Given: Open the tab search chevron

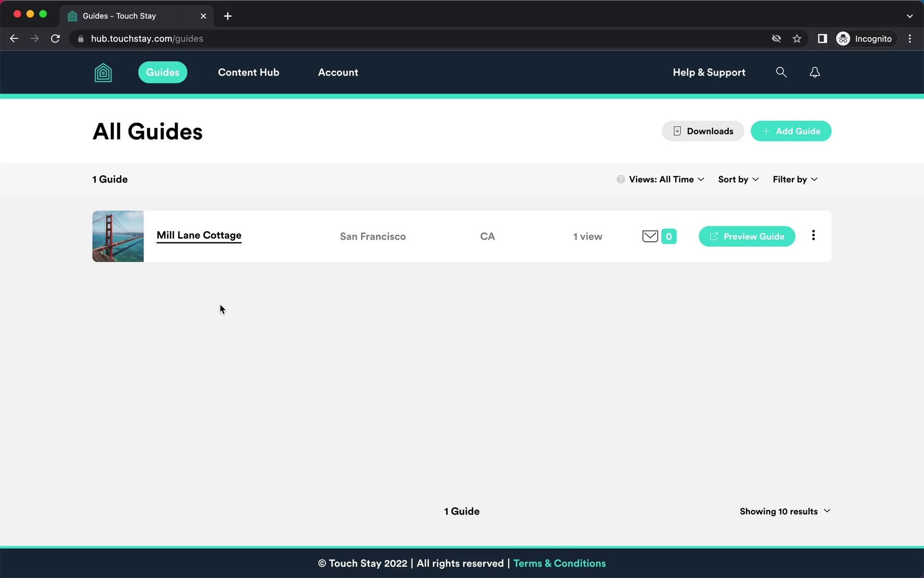Looking at the screenshot, I should click(x=909, y=16).
